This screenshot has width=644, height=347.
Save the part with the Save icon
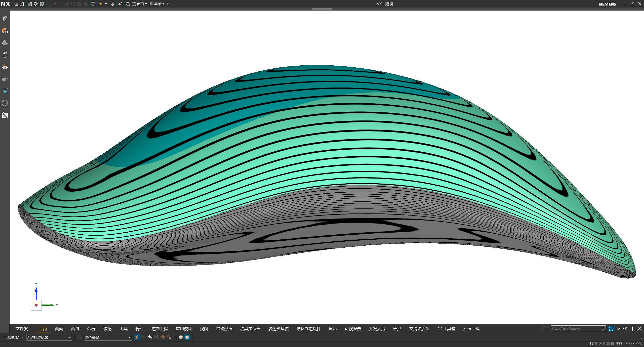[29, 4]
